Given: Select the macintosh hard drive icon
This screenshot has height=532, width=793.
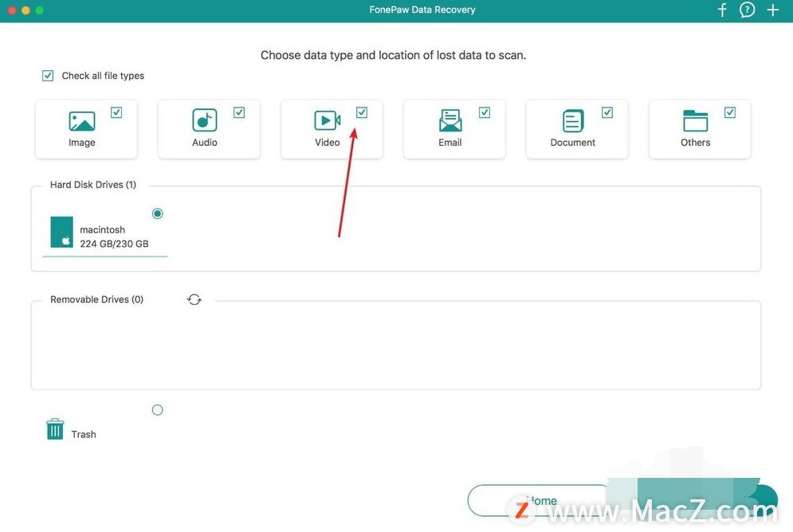Looking at the screenshot, I should [61, 232].
